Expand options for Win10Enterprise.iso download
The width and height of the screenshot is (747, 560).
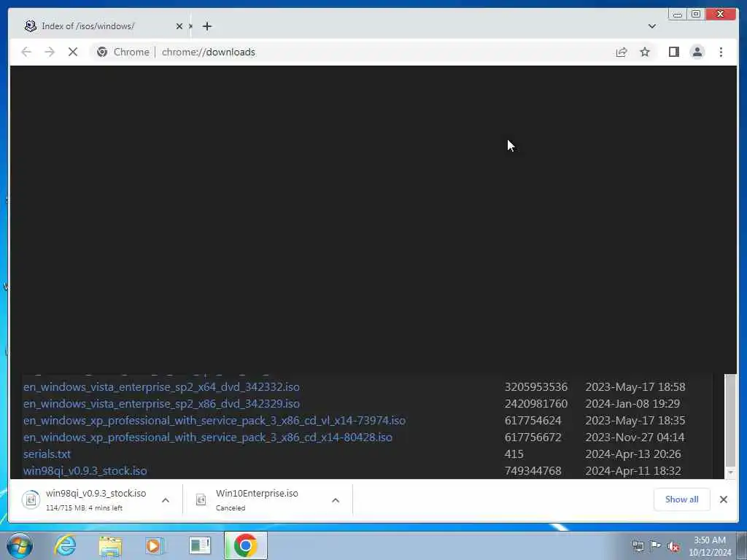[x=336, y=500]
